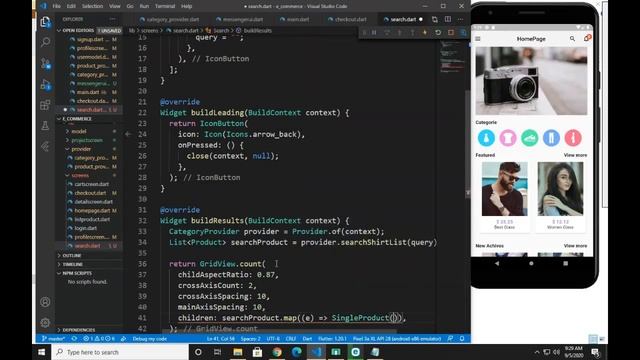Open the Flutter icon in the activity bar

pyautogui.click(x=45, y=147)
